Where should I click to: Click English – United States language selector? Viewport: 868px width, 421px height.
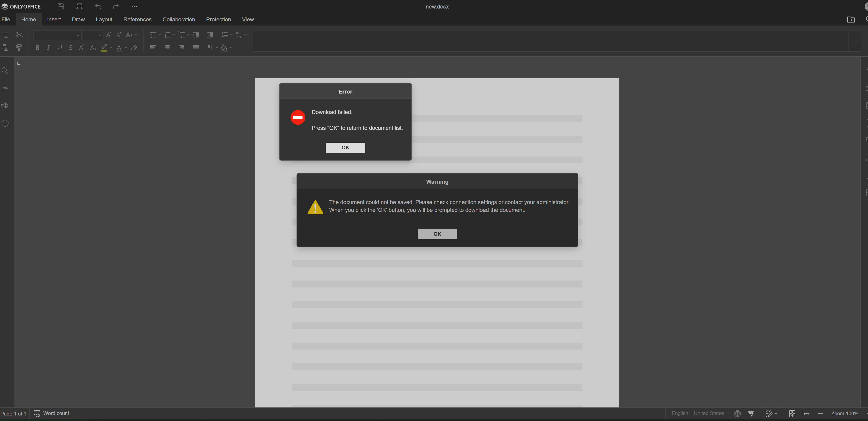point(700,413)
